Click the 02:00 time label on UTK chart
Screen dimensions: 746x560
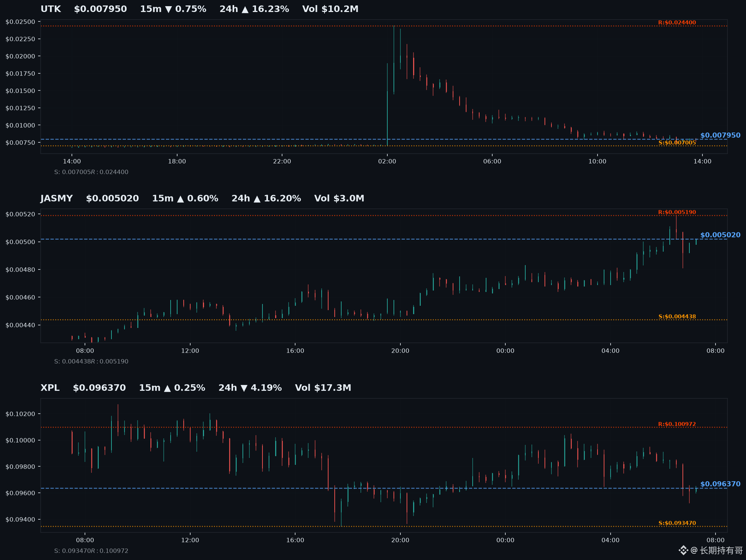(387, 162)
